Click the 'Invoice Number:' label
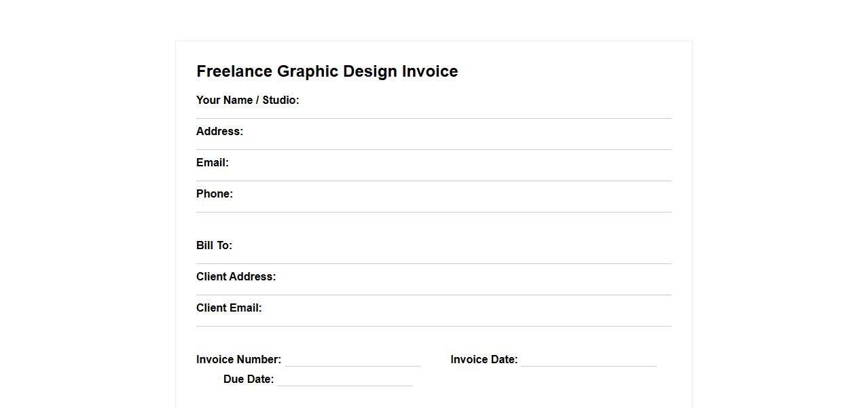This screenshot has height=408, width=868. coord(238,359)
